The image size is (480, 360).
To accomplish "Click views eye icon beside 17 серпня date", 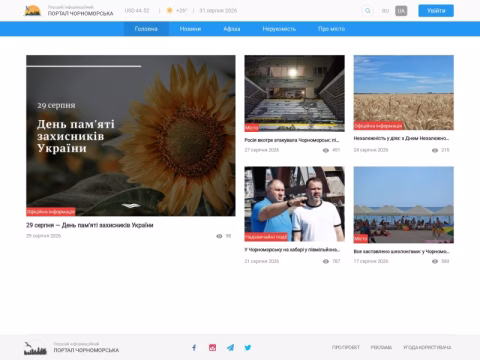I will pyautogui.click(x=435, y=261).
